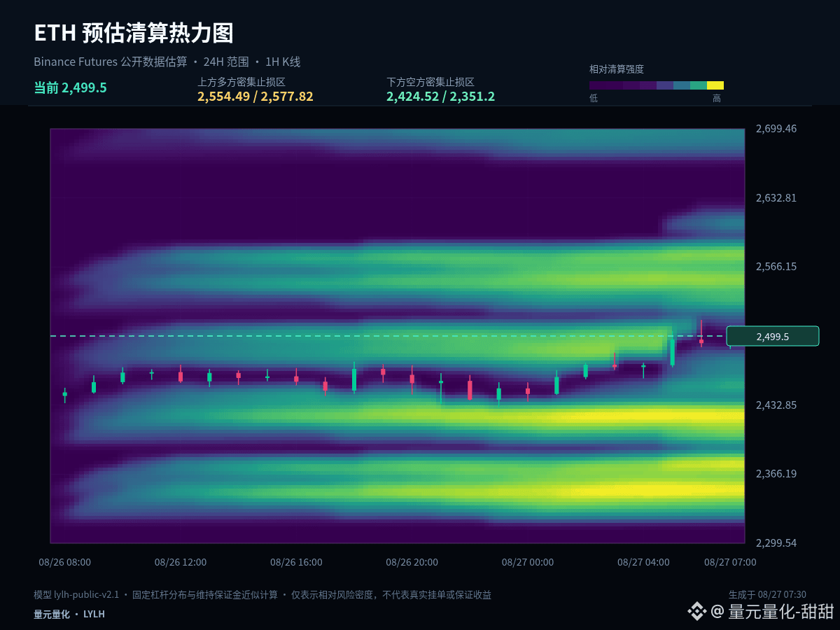
Task: Select the value 2,554.49 / 2,577.82
Action: coord(255,97)
